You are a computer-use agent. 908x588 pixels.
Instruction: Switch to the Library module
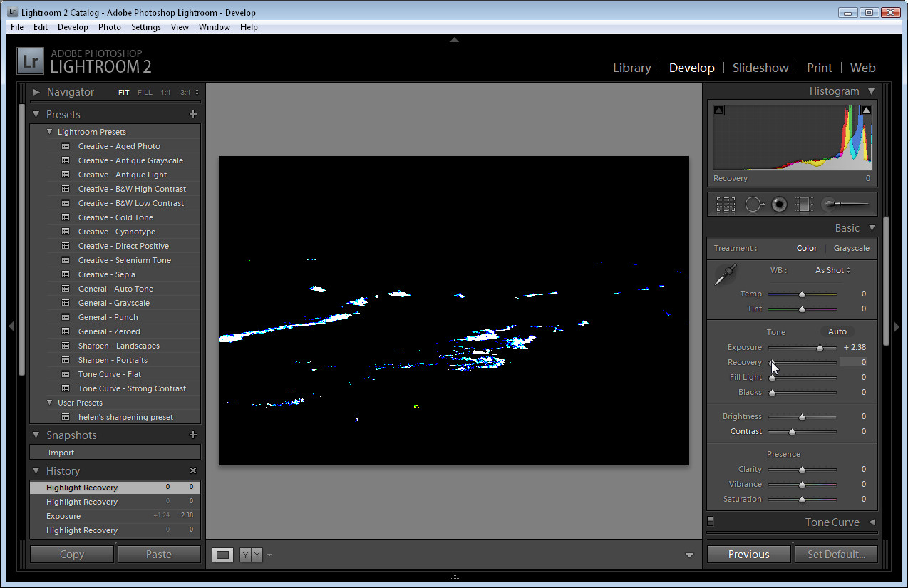[x=632, y=68]
